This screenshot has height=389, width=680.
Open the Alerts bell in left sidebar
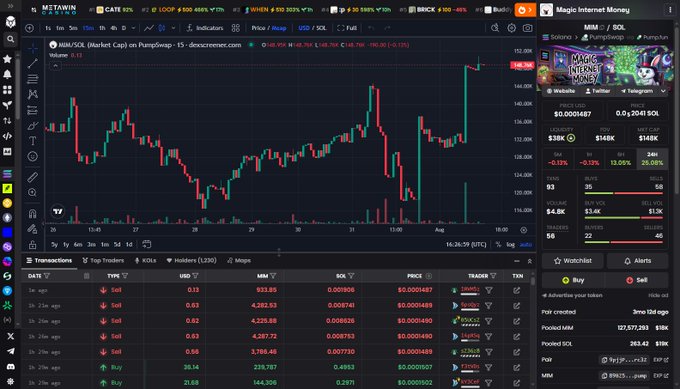tap(7, 75)
